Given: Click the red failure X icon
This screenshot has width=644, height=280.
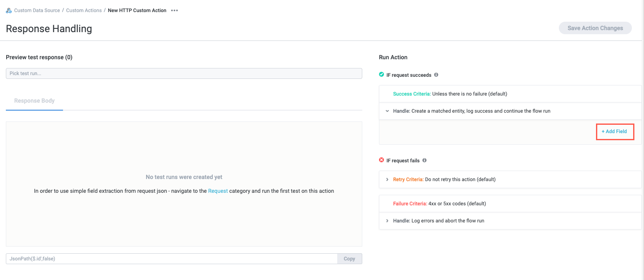Looking at the screenshot, I should [381, 160].
